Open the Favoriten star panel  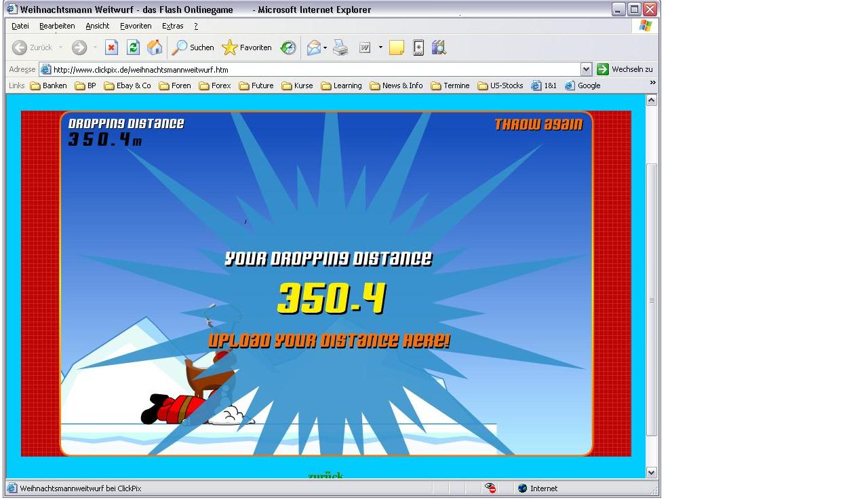click(247, 47)
